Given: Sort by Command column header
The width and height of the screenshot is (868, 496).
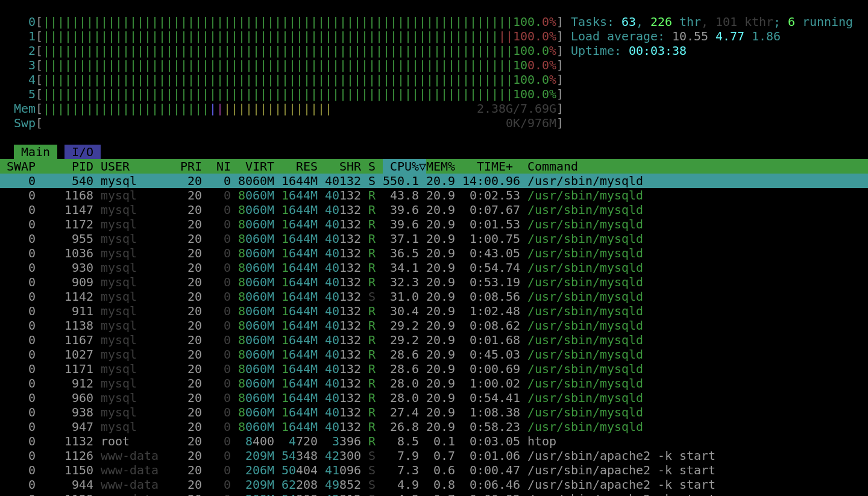Looking at the screenshot, I should coord(553,166).
